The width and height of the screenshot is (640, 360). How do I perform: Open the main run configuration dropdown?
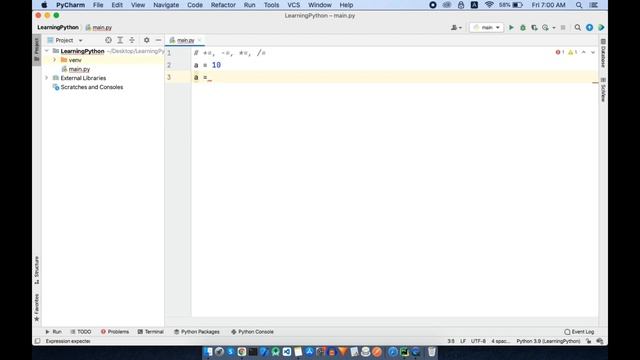[487, 27]
